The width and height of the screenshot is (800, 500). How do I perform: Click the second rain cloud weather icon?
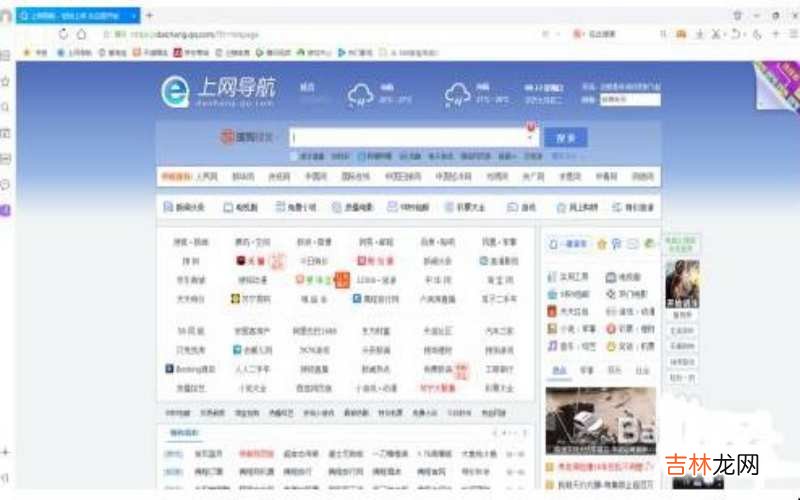[x=457, y=95]
